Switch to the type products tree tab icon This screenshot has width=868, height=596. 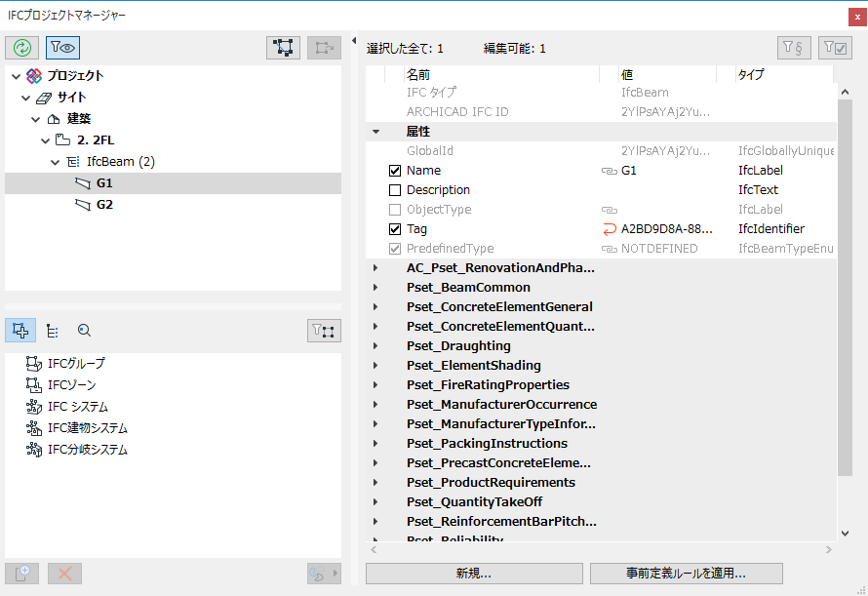53,331
